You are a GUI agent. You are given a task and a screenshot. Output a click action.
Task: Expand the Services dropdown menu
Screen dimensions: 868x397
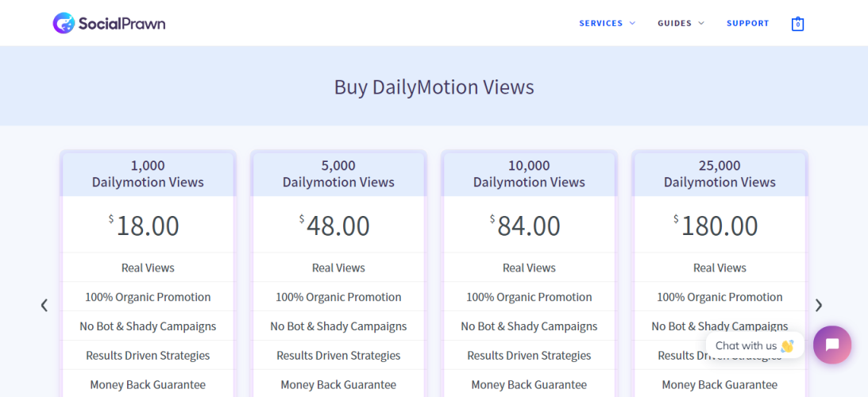[x=607, y=24]
